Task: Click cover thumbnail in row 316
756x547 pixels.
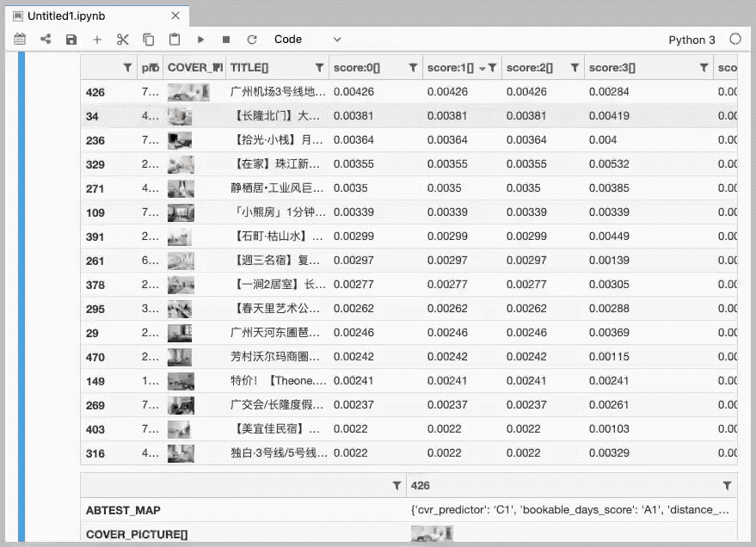Action: click(181, 453)
